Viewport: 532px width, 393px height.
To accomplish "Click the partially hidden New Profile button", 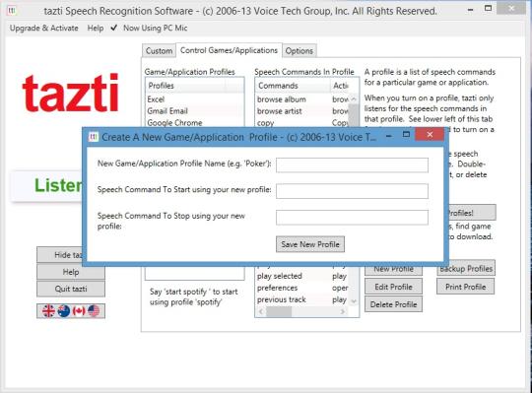I will (x=393, y=271).
